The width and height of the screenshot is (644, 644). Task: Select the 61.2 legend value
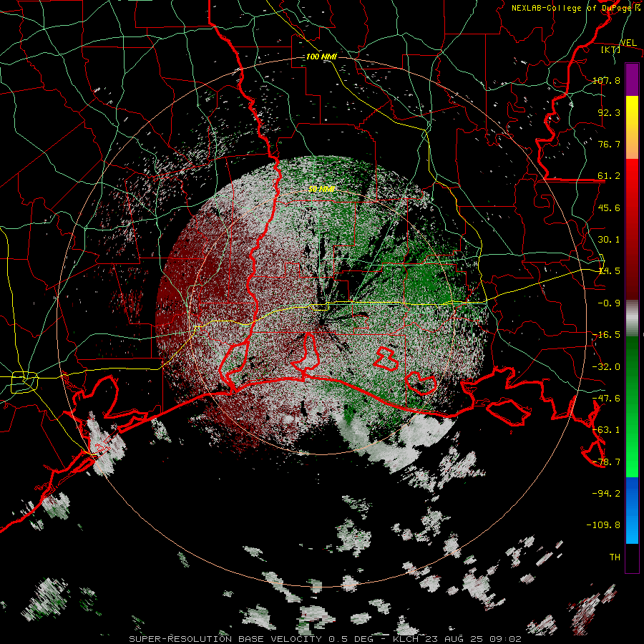609,176
